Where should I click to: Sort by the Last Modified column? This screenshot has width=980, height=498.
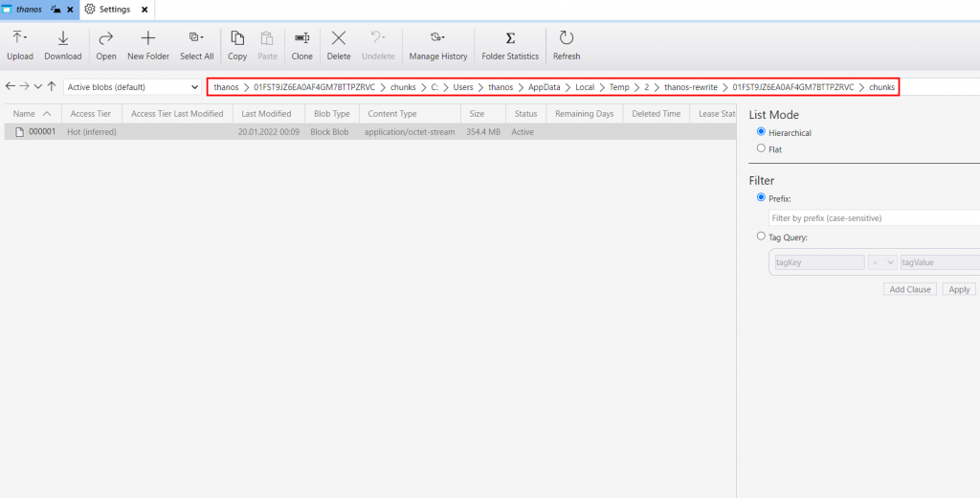click(x=266, y=114)
